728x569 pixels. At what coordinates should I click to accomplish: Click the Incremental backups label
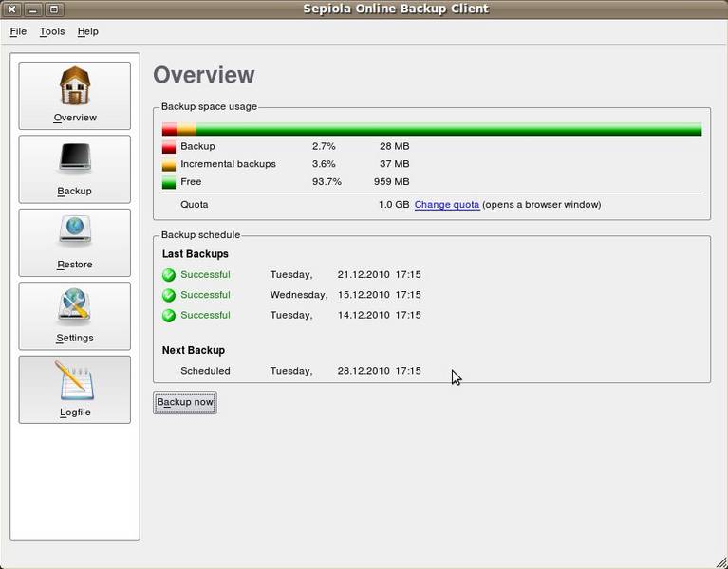click(x=228, y=164)
